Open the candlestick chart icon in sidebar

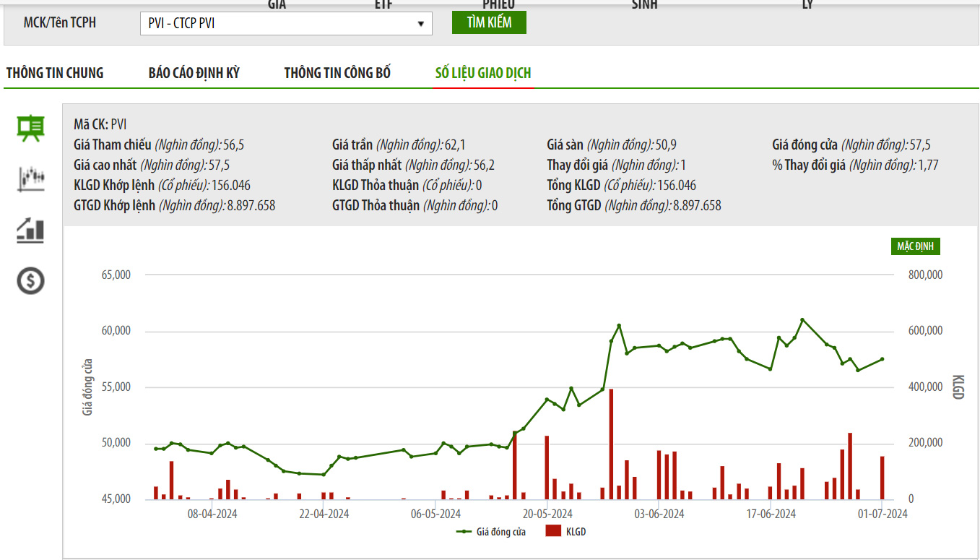(30, 178)
